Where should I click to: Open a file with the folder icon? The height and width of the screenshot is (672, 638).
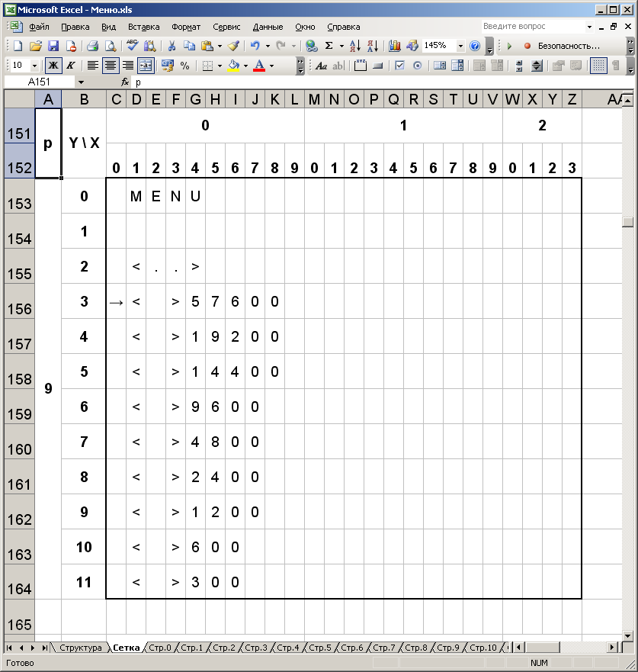click(x=36, y=46)
